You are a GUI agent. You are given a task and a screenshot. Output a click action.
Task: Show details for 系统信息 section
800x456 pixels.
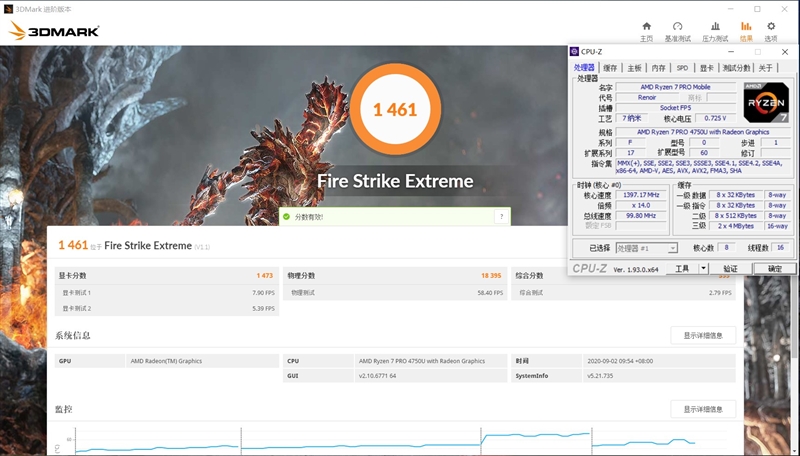[703, 336]
